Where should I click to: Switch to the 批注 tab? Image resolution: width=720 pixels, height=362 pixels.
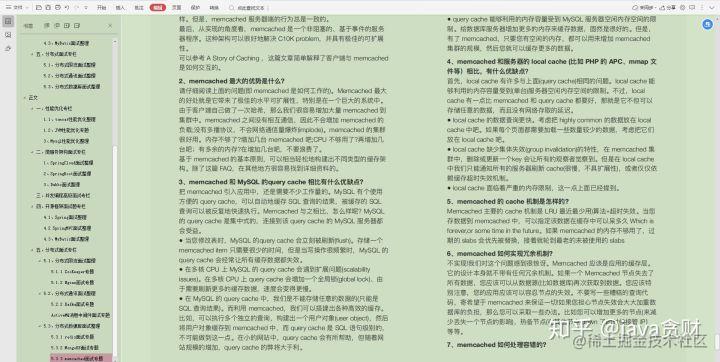click(x=139, y=8)
